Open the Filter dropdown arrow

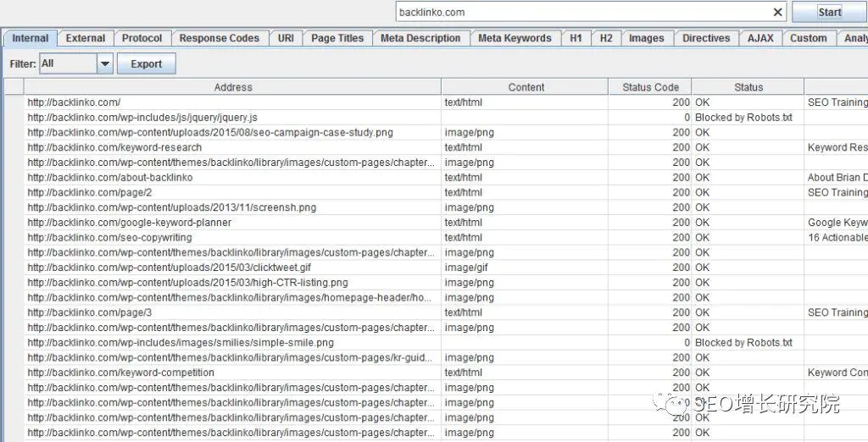click(105, 64)
